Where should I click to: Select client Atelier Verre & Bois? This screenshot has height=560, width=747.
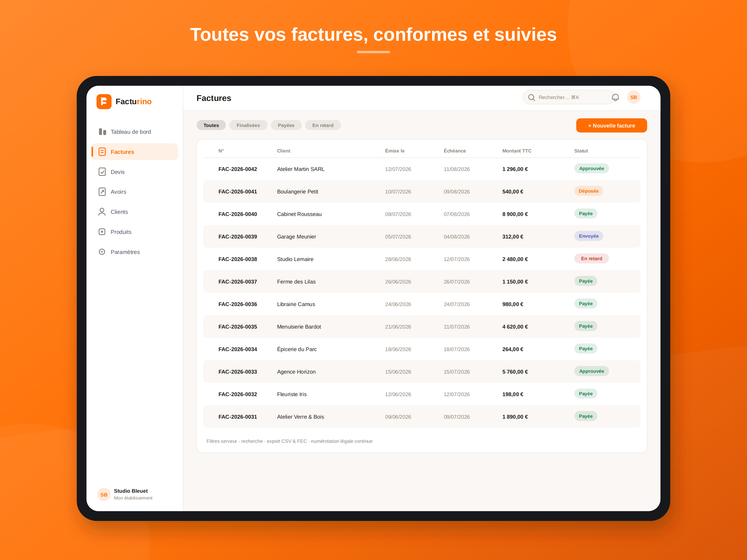(300, 416)
